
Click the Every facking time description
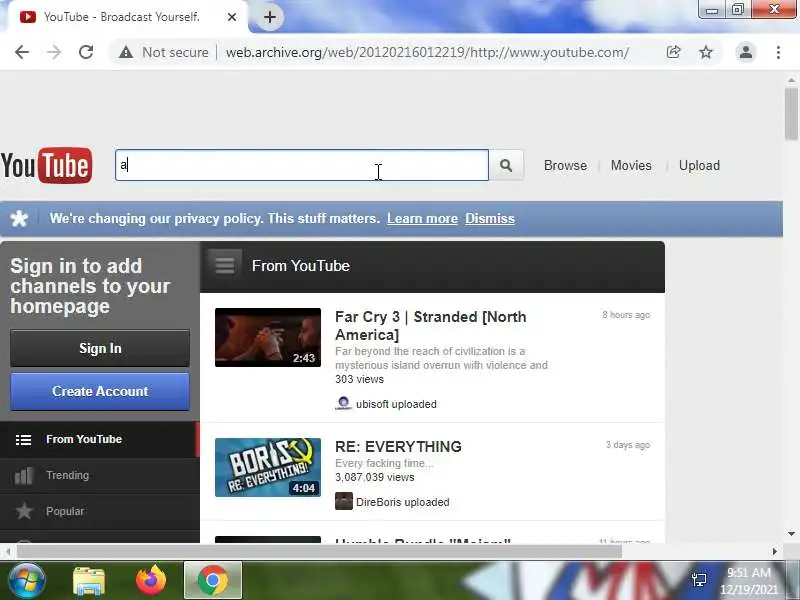tap(384, 463)
